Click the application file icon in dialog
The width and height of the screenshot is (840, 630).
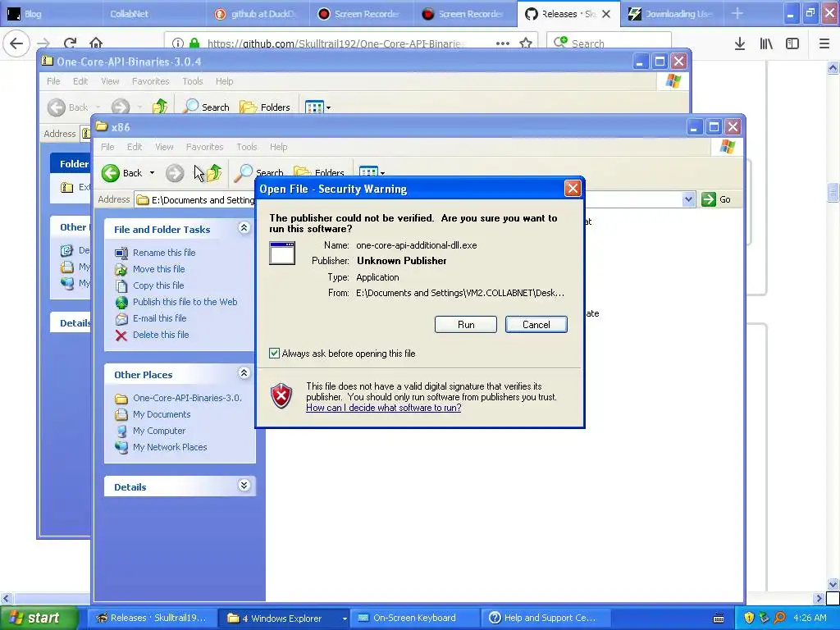pos(282,253)
